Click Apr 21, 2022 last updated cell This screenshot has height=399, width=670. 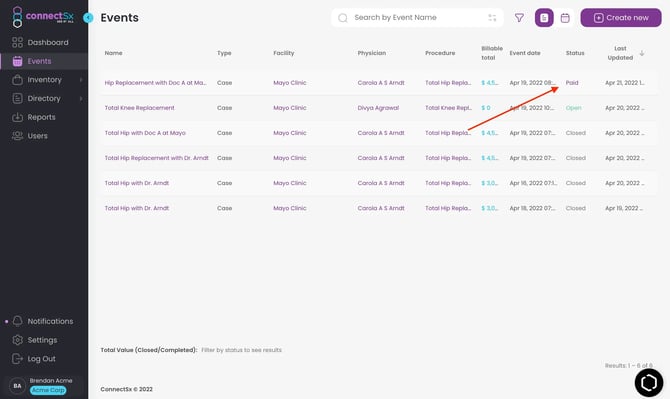coord(625,82)
